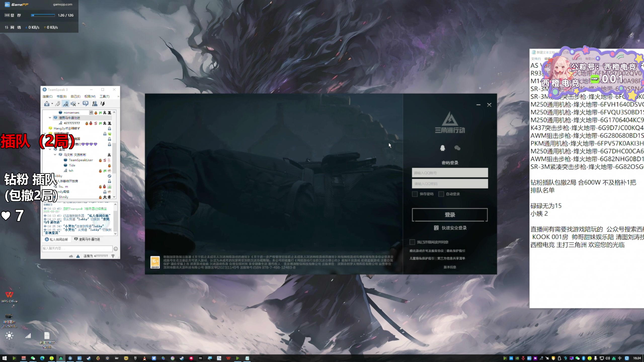
Task: Click the QQ password input field
Action: coord(450,184)
